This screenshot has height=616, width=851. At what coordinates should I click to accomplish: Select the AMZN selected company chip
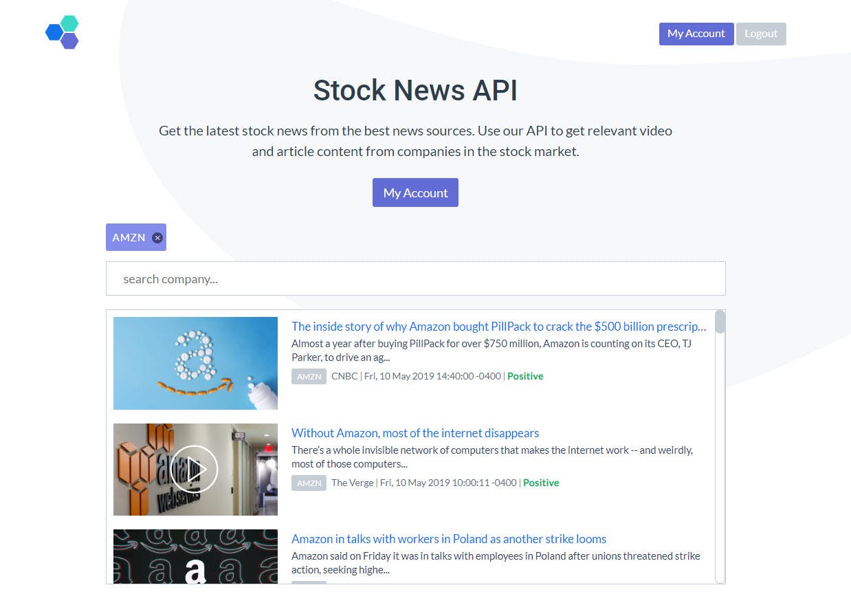pos(135,237)
